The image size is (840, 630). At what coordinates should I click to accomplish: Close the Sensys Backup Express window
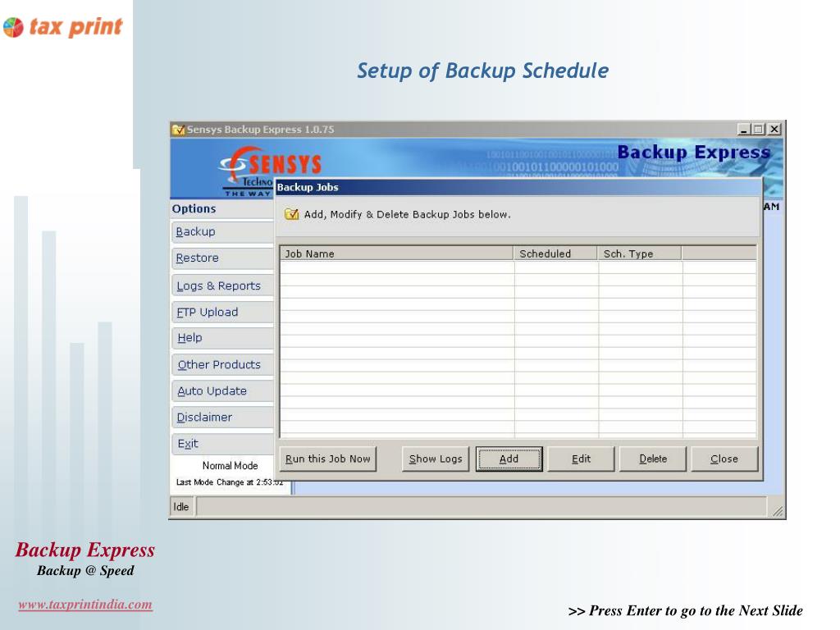774,129
